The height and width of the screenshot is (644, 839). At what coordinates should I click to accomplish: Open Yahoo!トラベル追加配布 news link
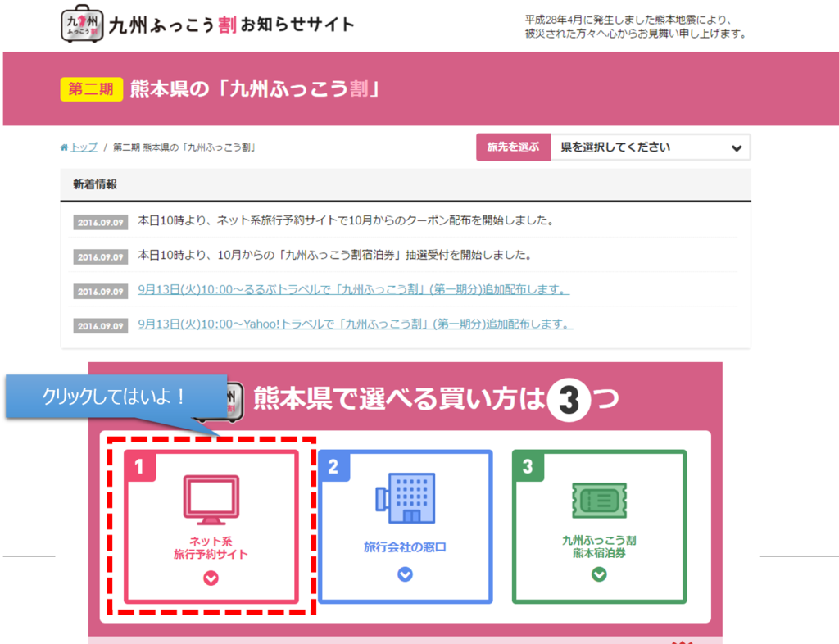tap(356, 324)
